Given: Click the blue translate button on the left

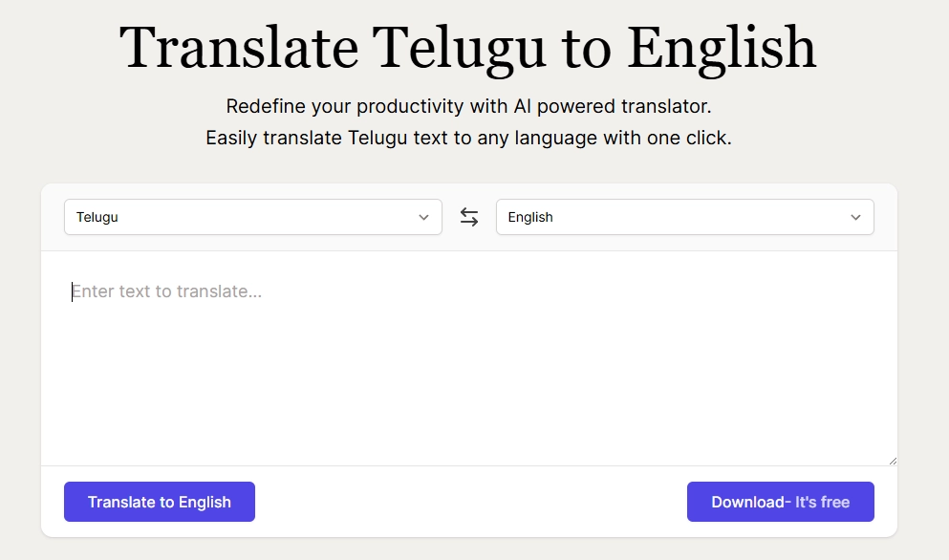Looking at the screenshot, I should [x=159, y=501].
